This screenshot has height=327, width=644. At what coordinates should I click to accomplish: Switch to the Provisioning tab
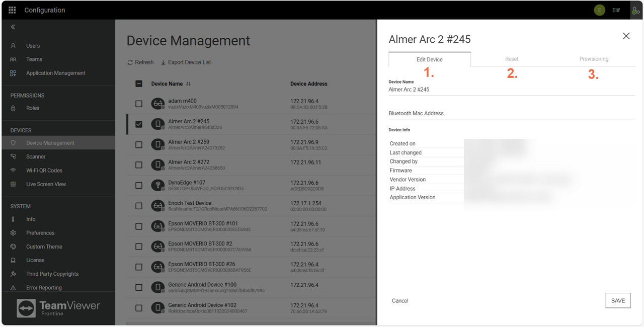(594, 59)
